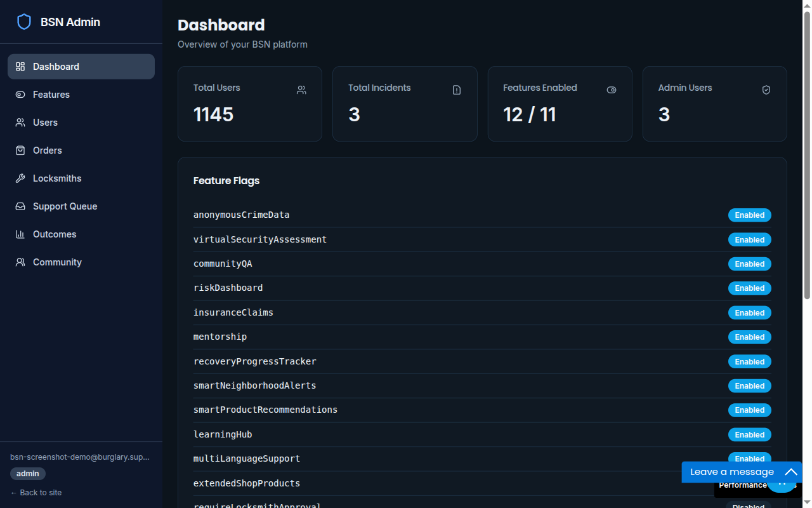
Task: Click the Leave a message button
Action: (x=742, y=472)
